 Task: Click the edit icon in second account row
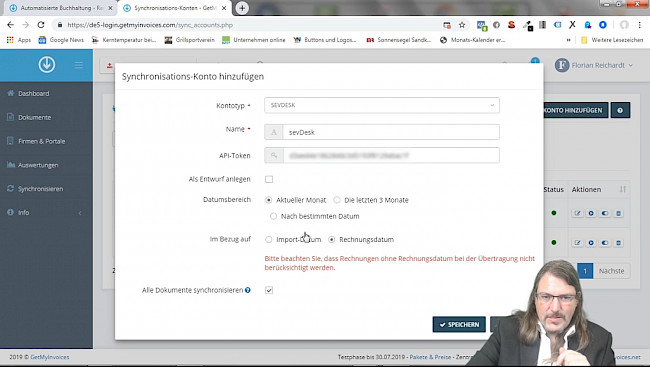point(577,243)
